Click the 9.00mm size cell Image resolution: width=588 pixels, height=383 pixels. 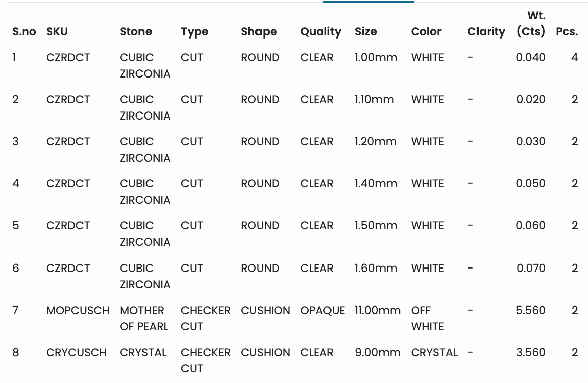(x=378, y=352)
